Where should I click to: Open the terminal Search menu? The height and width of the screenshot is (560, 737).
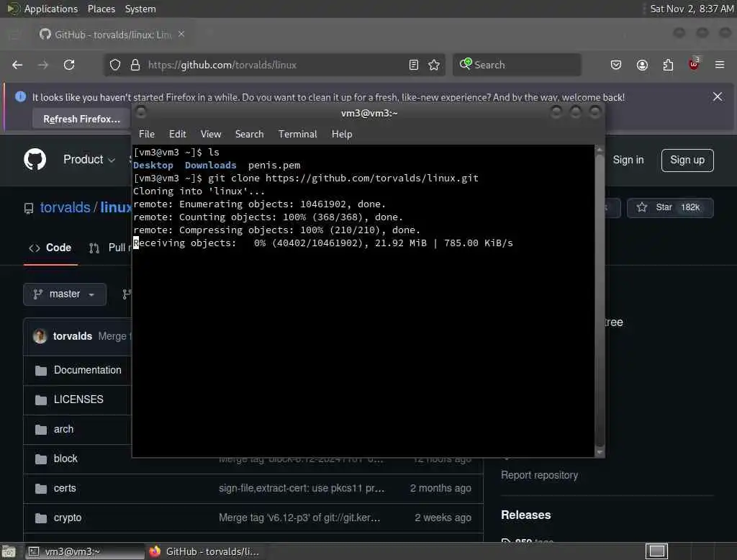pyautogui.click(x=249, y=134)
